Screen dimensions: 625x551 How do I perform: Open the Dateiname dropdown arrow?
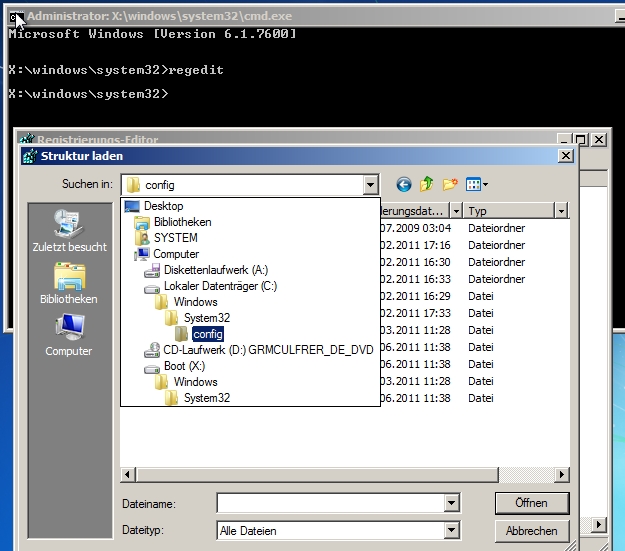(x=452, y=503)
